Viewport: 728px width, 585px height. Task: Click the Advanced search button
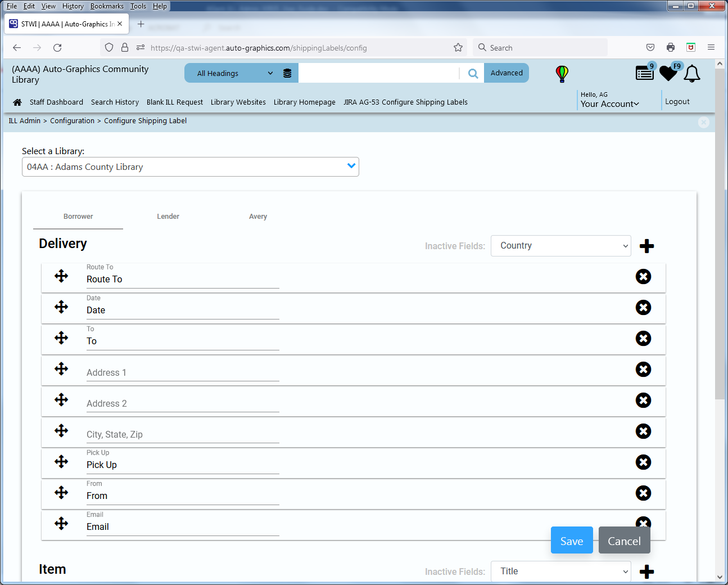pyautogui.click(x=507, y=73)
